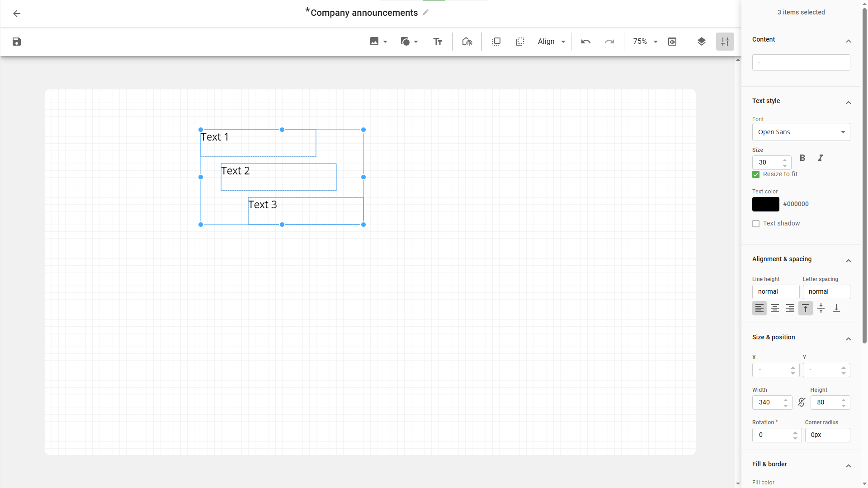The height and width of the screenshot is (488, 868).
Task: Align text center horizontally
Action: (x=775, y=308)
